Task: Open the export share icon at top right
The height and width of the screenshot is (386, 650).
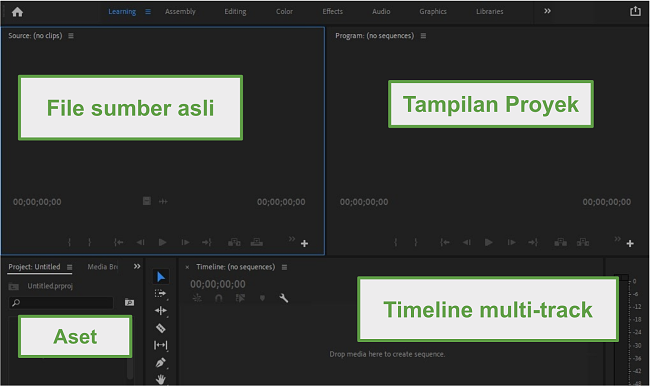Action: [635, 11]
